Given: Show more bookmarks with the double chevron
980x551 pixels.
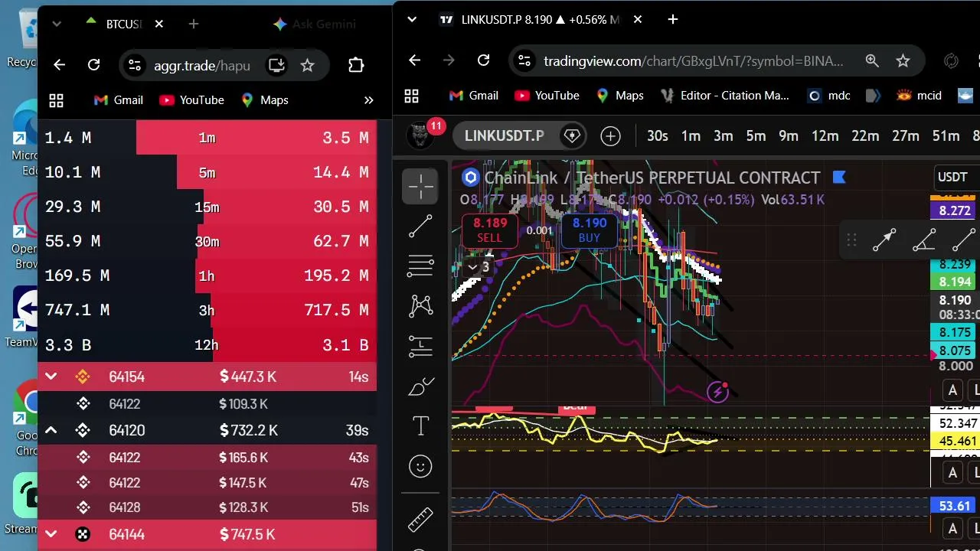Looking at the screenshot, I should tap(368, 100).
